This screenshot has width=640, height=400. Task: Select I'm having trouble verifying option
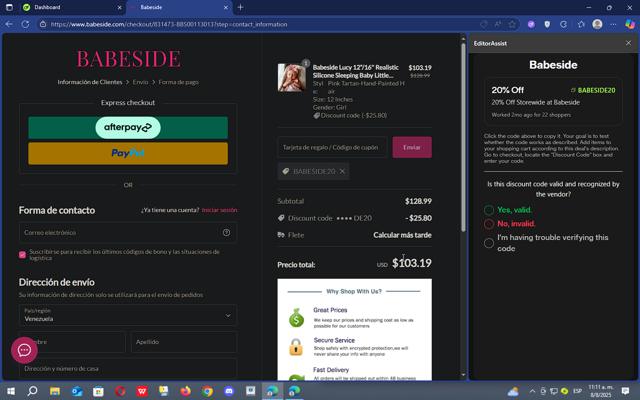(x=489, y=243)
